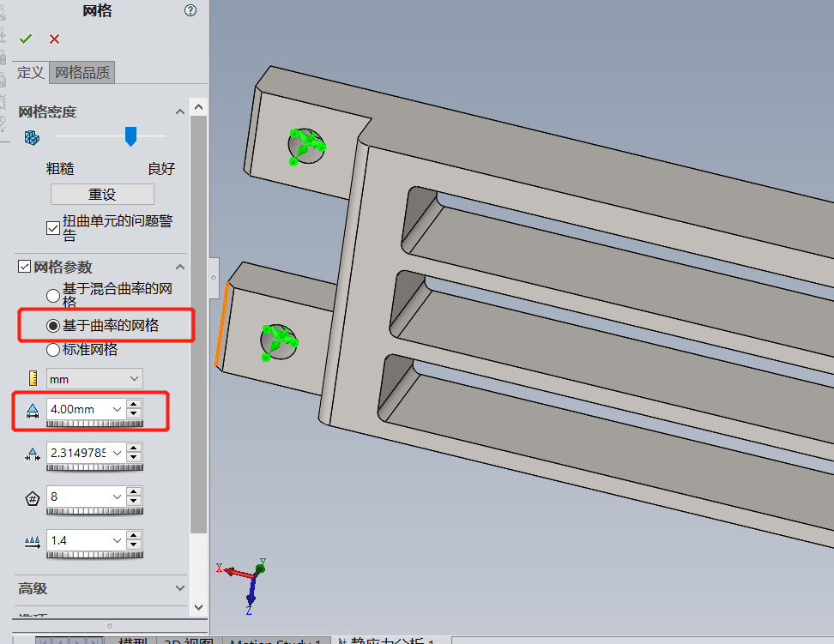Click the mesh density cube icon
The image size is (834, 644).
pos(32,138)
